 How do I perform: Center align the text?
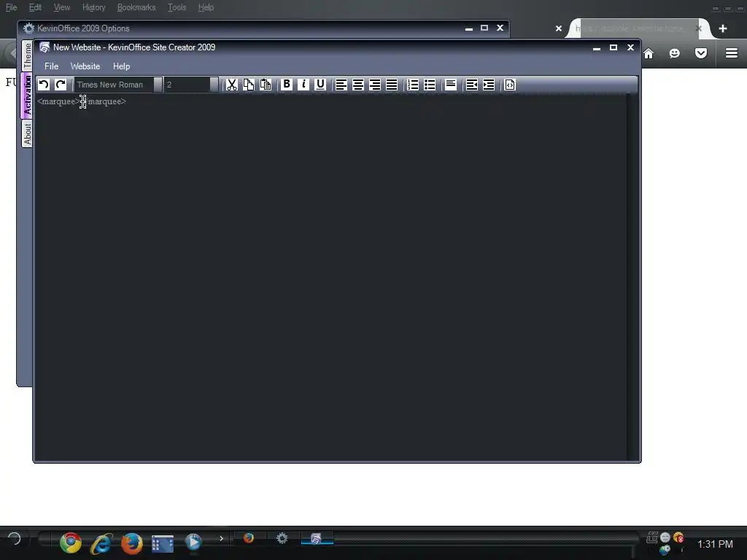pyautogui.click(x=357, y=85)
